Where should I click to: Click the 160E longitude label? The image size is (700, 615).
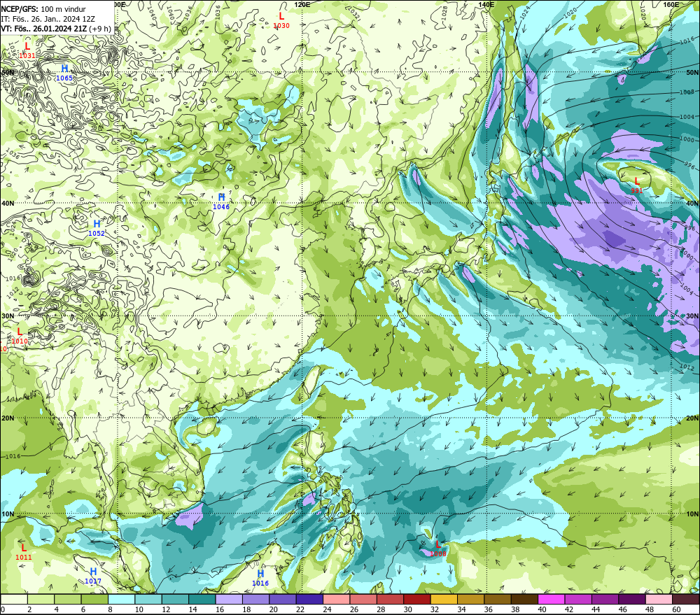(671, 4)
